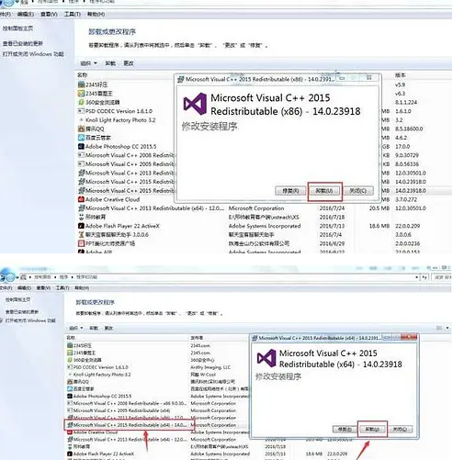Click 卸载(U) in the x64 Redistributable dialog
476x460 pixels.
(x=372, y=430)
